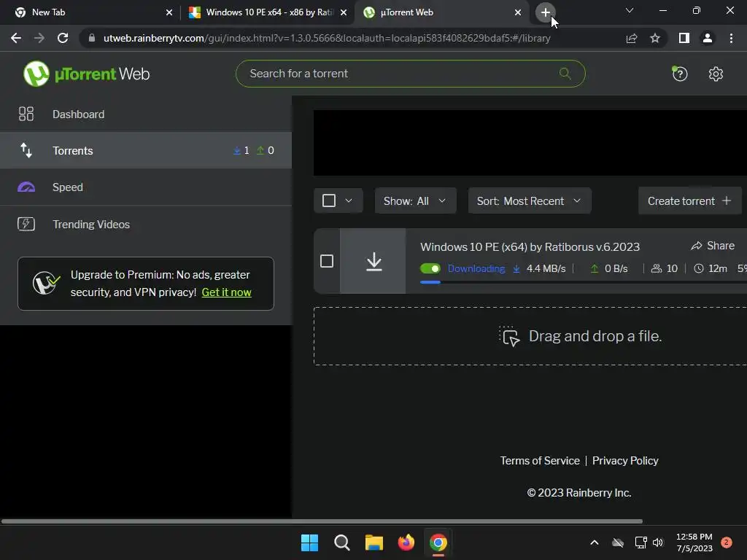
Task: Click the Premium upgrade µTorrent badge icon
Action: click(46, 283)
